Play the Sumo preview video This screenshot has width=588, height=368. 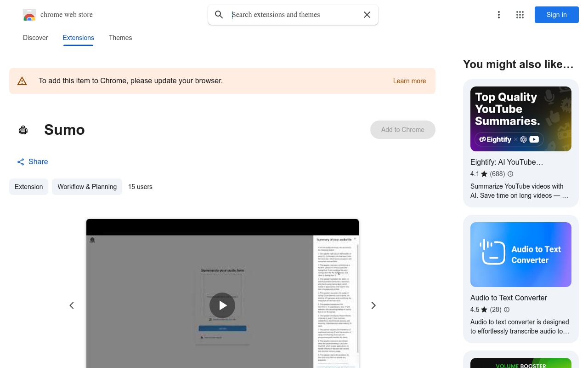pos(222,305)
